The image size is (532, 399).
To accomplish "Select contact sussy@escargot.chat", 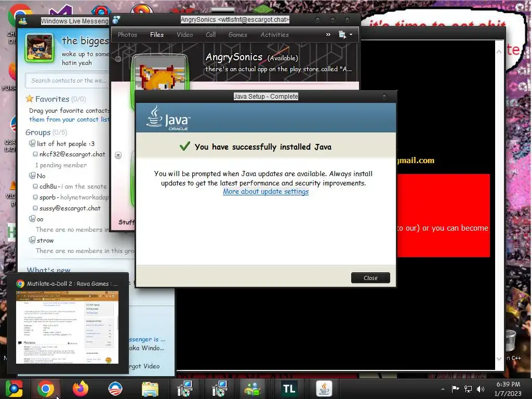I will point(70,208).
